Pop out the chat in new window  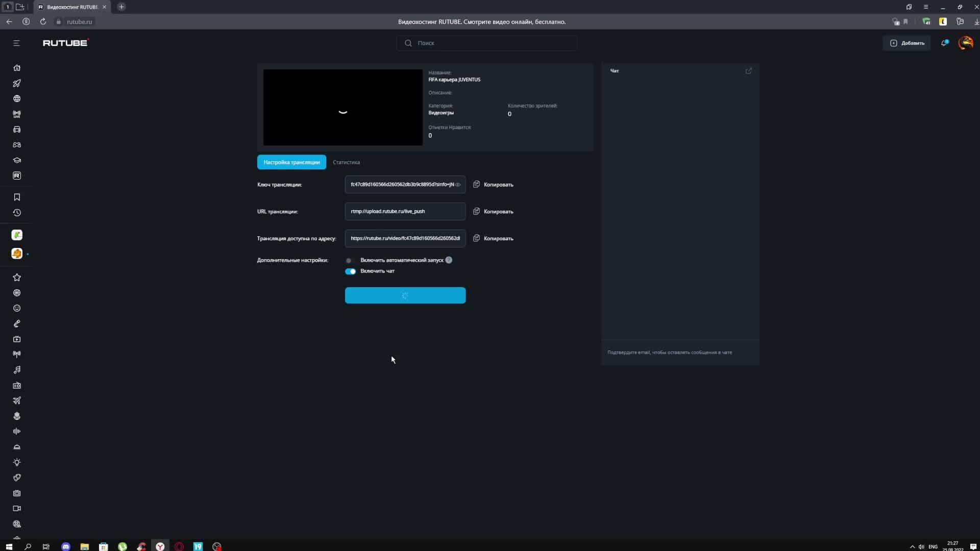click(x=748, y=71)
